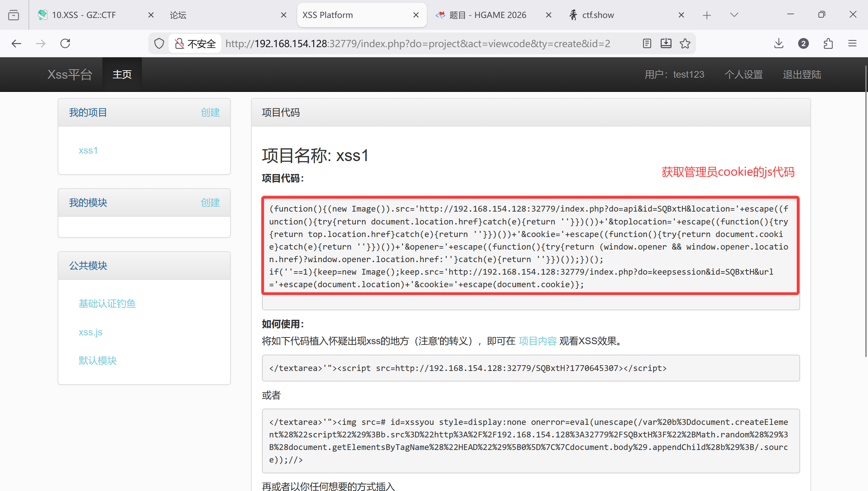Open the extensions puzzle icon
Image resolution: width=868 pixels, height=491 pixels.
tap(828, 43)
